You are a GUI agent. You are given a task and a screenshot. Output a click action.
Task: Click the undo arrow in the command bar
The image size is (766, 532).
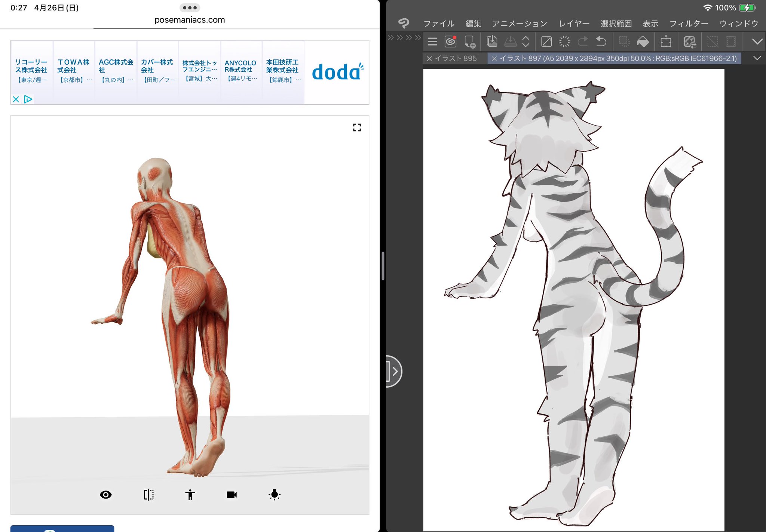[601, 41]
